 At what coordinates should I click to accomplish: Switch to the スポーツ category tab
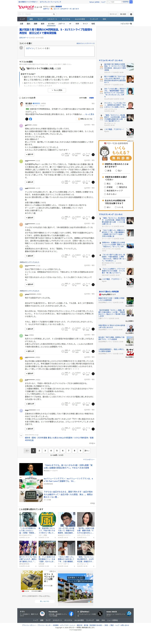click(61, 24)
